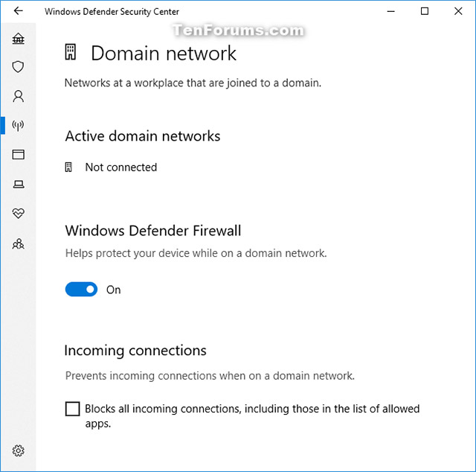Screen dimensions: 476x472
Task: Click the Windows Defender Firewall heading
Action: click(x=153, y=230)
